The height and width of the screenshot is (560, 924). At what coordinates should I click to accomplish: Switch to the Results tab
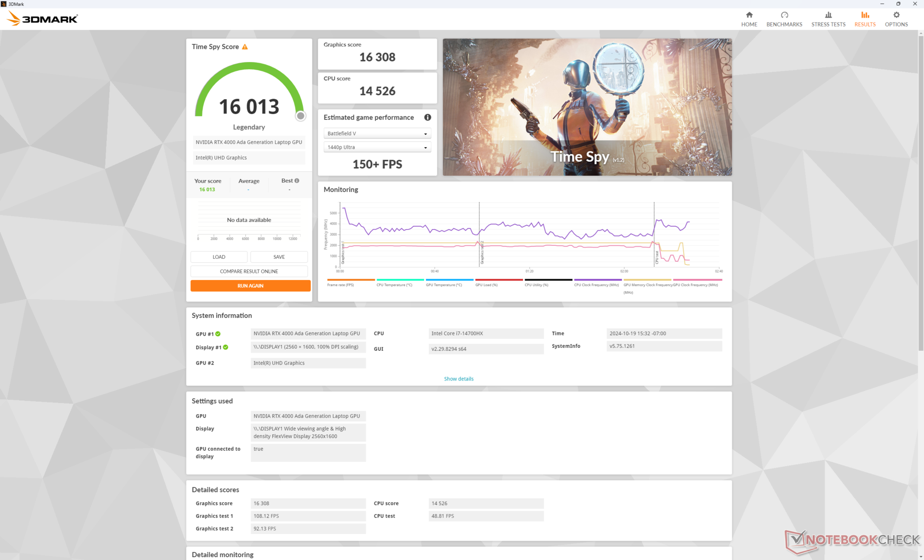(x=864, y=18)
